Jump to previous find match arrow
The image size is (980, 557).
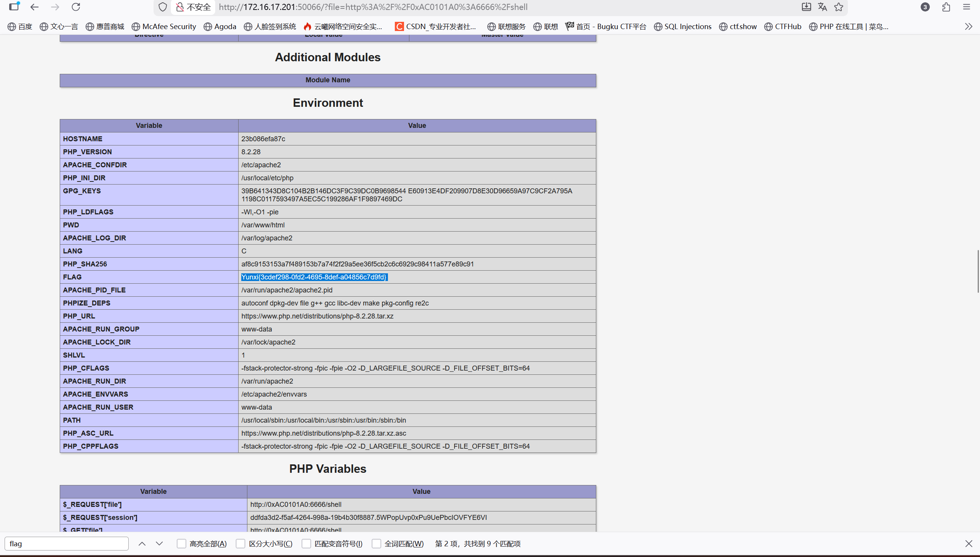142,544
